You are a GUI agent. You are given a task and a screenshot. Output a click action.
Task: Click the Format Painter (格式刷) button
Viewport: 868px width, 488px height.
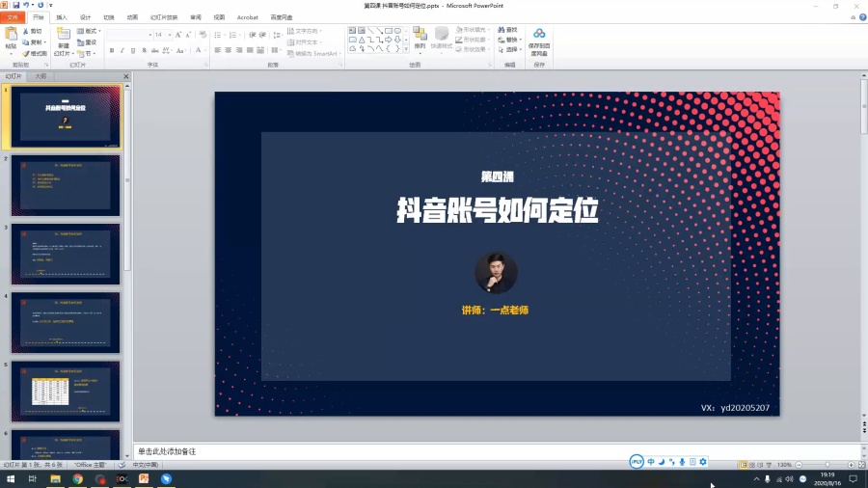point(35,54)
